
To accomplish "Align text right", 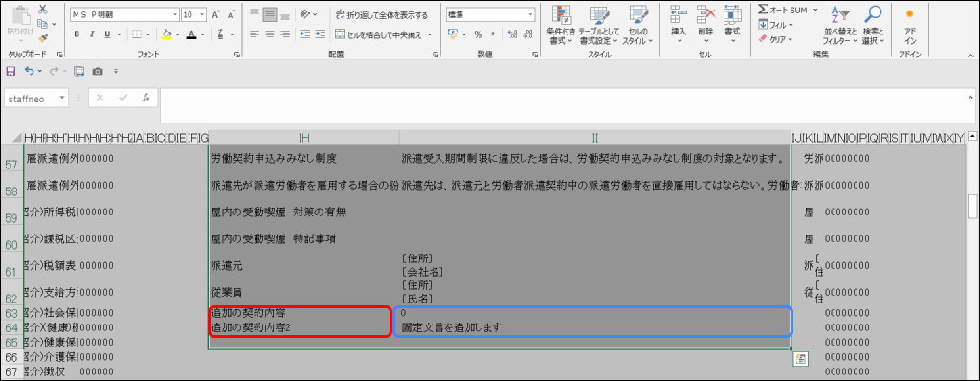I will click(x=285, y=34).
